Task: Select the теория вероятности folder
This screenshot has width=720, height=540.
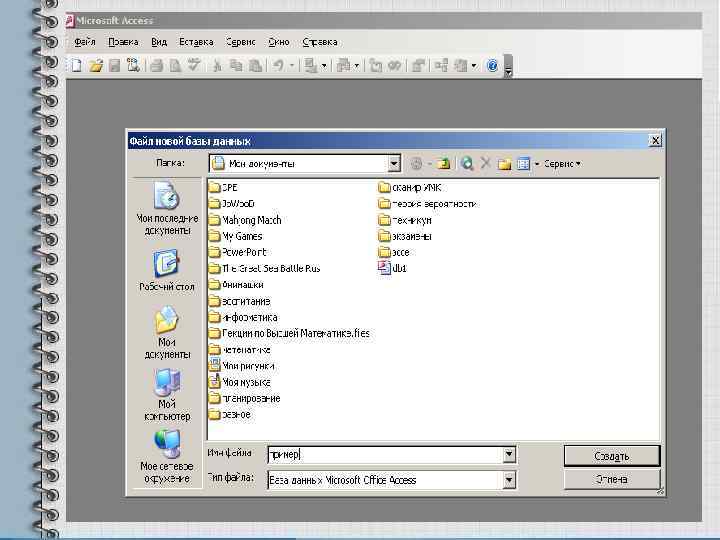Action: coord(428,203)
